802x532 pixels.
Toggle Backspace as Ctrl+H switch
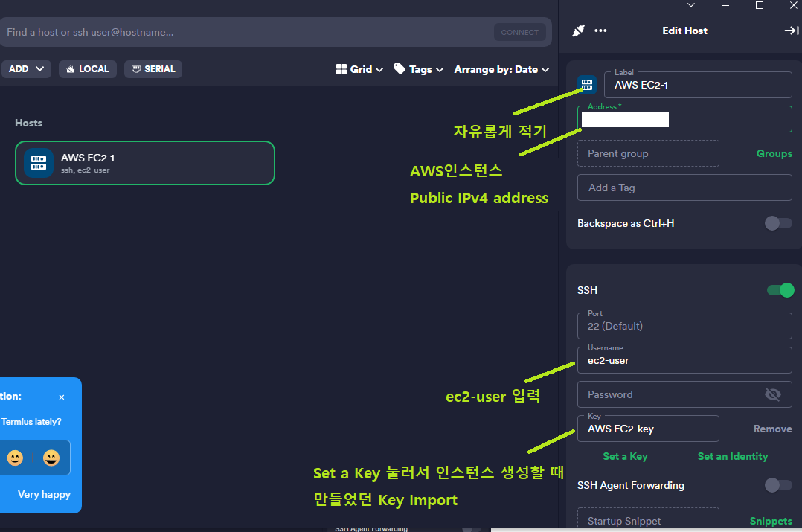[778, 223]
